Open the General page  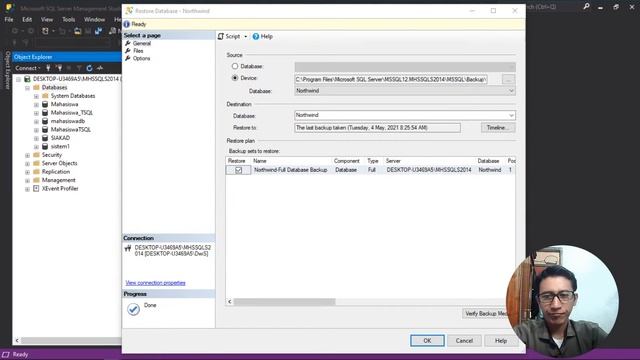(x=142, y=43)
